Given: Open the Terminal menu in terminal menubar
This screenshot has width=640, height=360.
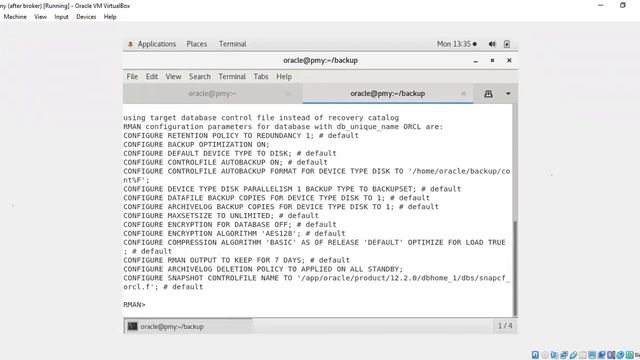Looking at the screenshot, I should [232, 76].
